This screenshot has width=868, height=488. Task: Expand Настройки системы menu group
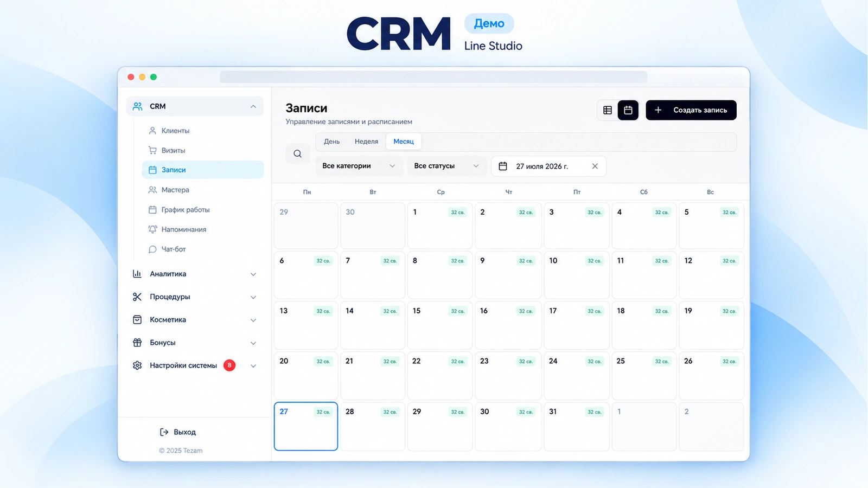pyautogui.click(x=195, y=365)
